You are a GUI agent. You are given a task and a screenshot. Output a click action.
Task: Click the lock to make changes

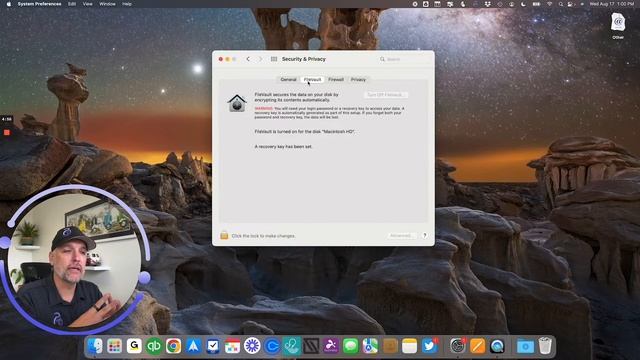pyautogui.click(x=224, y=236)
